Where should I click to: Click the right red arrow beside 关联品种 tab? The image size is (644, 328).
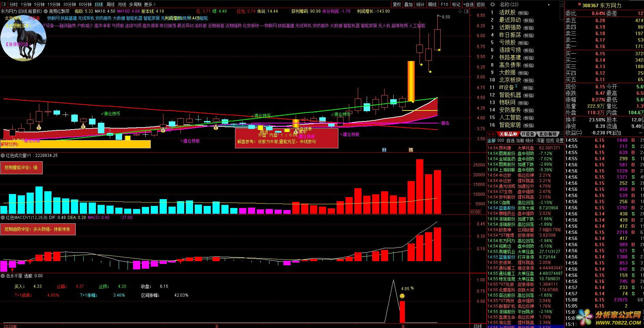(493, 134)
